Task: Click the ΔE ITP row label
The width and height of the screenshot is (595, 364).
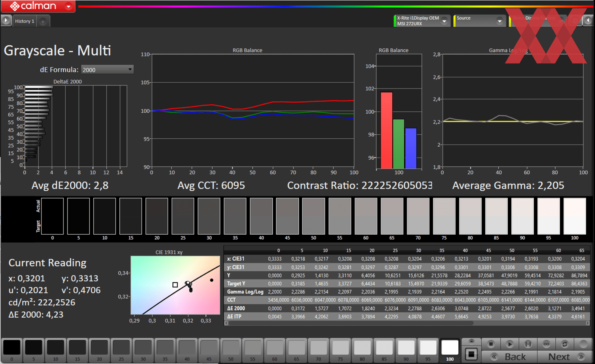Action: [234, 316]
